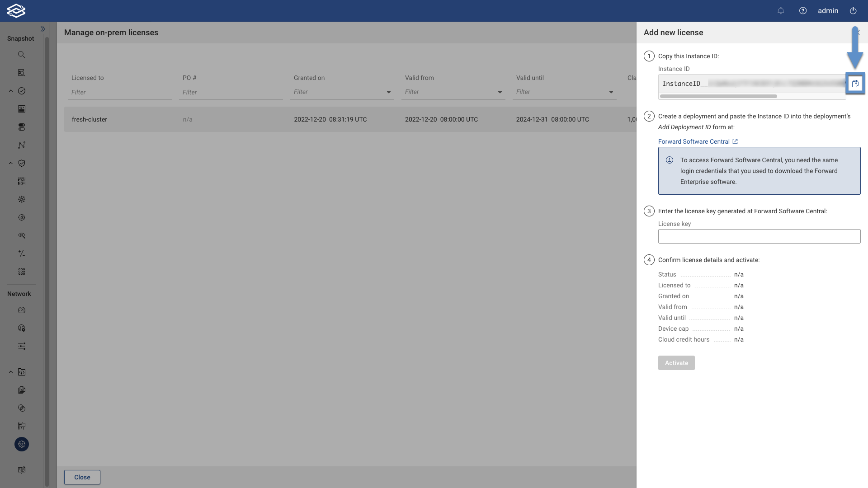Select the snapshot search results icon
This screenshot has width=868, height=488.
[21, 73]
